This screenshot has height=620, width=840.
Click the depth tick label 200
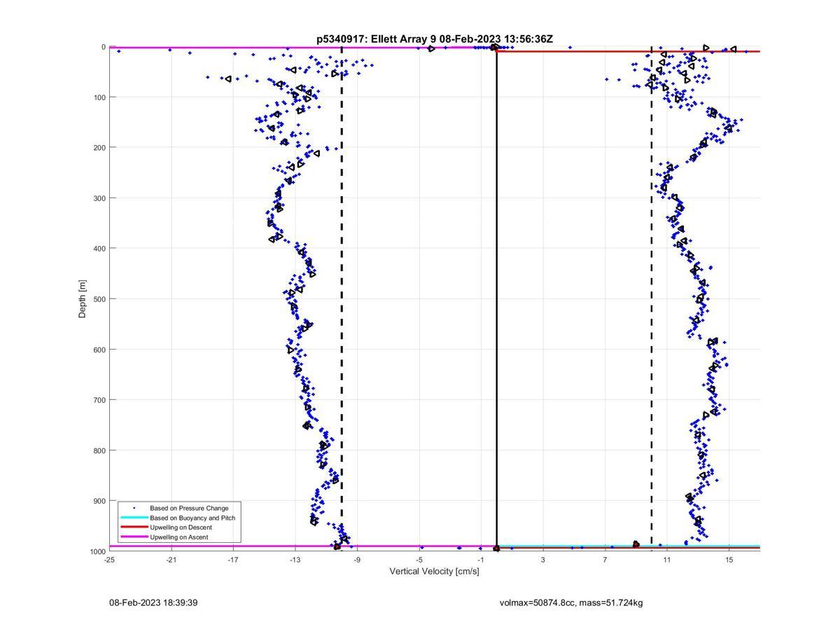[99, 147]
